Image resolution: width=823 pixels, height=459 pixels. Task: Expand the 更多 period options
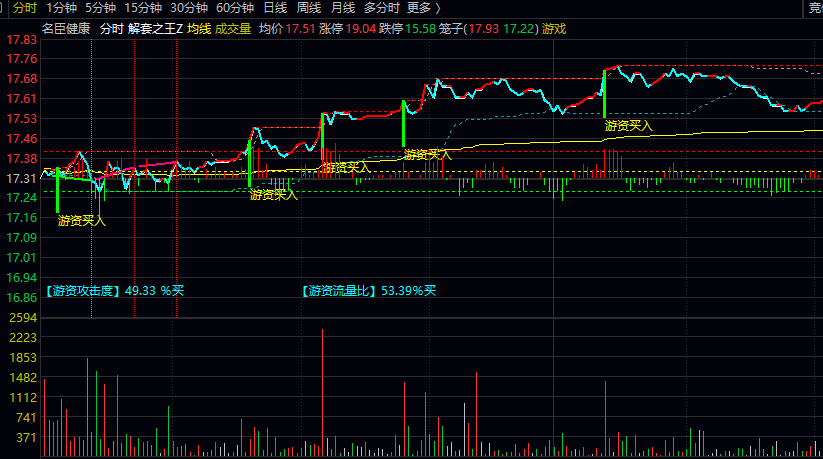[x=424, y=8]
